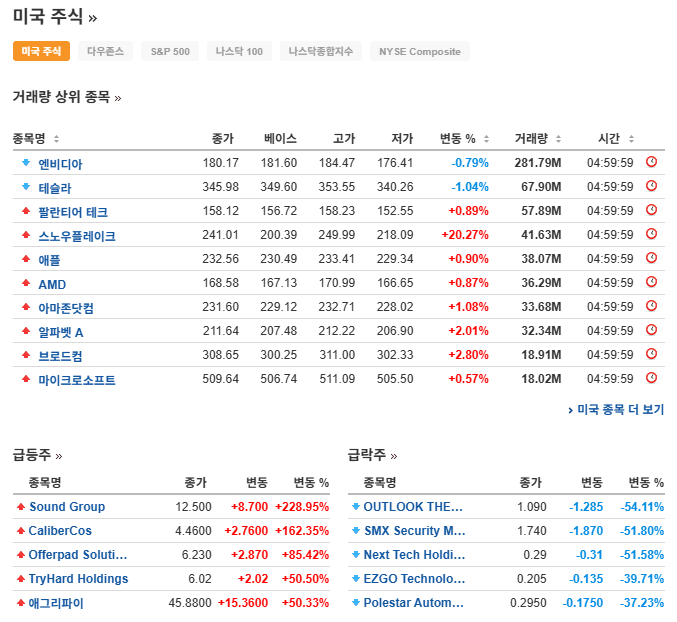677x622 pixels.
Task: Open the Offerpad Soluti... gainer link
Action: click(x=78, y=554)
